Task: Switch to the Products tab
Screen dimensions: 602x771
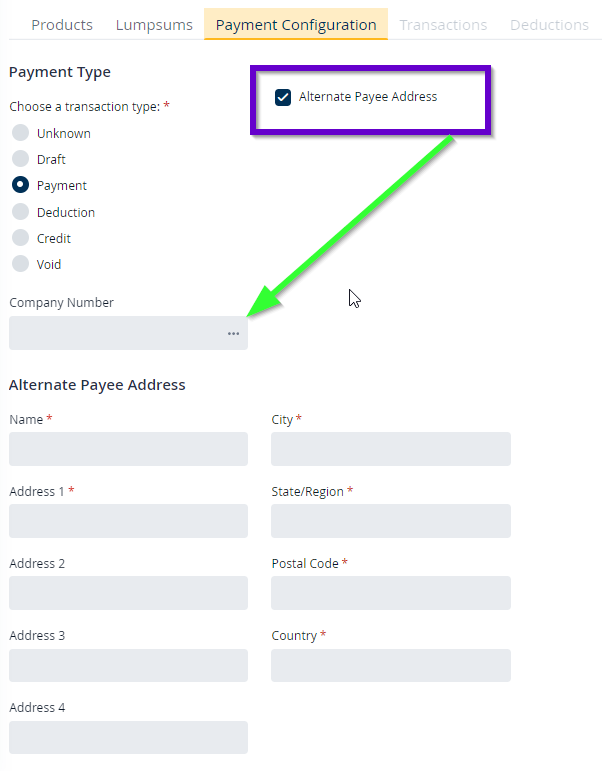Action: [x=62, y=25]
